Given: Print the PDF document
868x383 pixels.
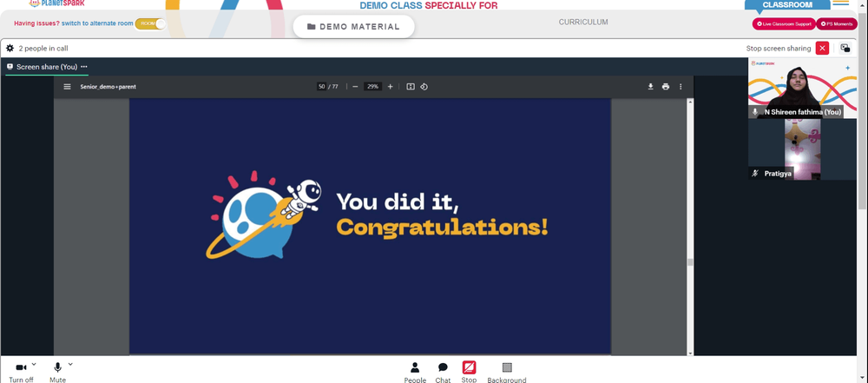Looking at the screenshot, I should click(666, 87).
